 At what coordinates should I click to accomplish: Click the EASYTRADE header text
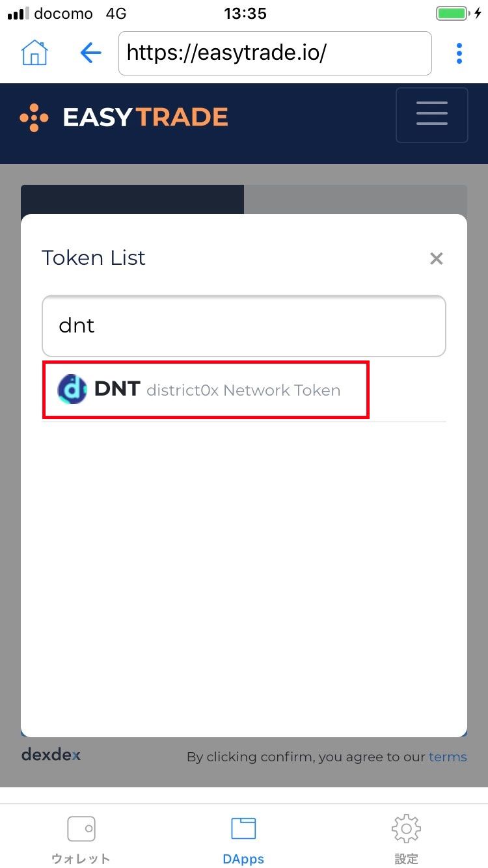point(145,117)
